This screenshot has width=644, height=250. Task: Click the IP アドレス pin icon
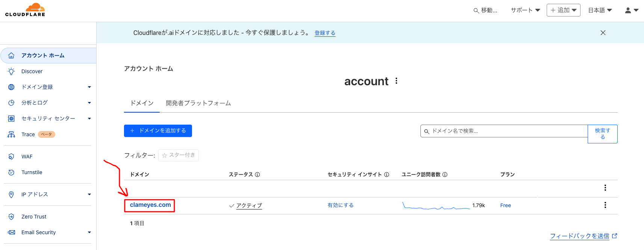click(x=11, y=194)
